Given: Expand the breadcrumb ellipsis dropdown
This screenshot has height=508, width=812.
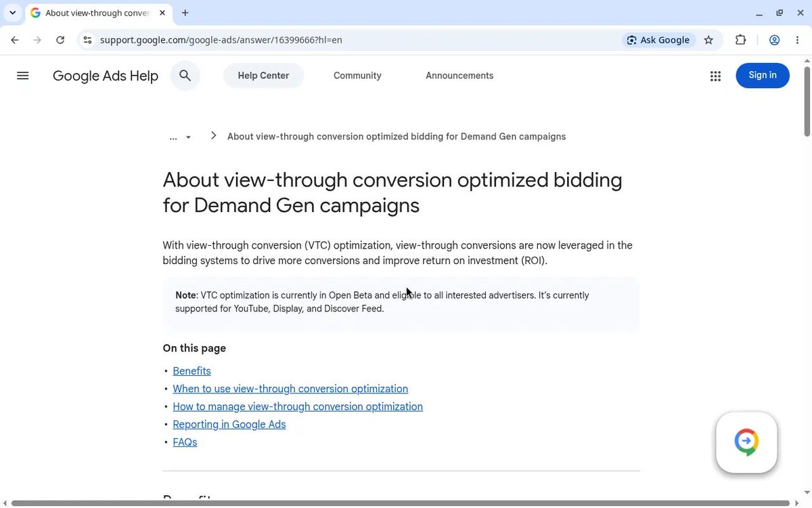Looking at the screenshot, I should 180,137.
